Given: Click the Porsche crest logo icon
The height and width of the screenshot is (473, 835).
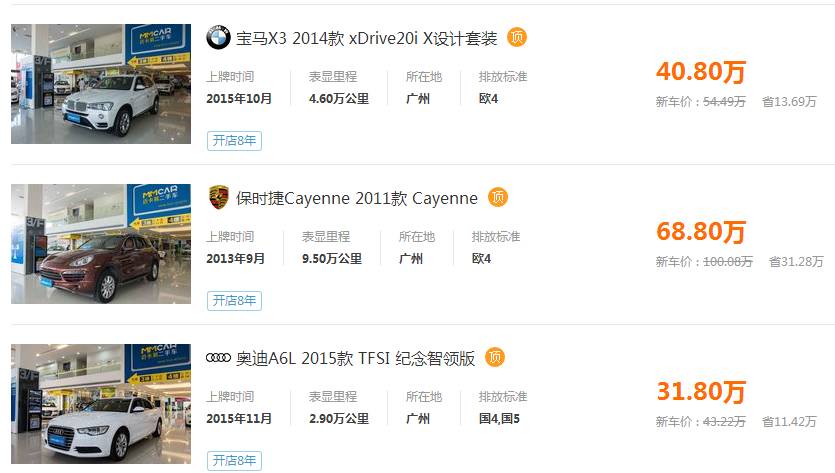Looking at the screenshot, I should pos(218,197).
